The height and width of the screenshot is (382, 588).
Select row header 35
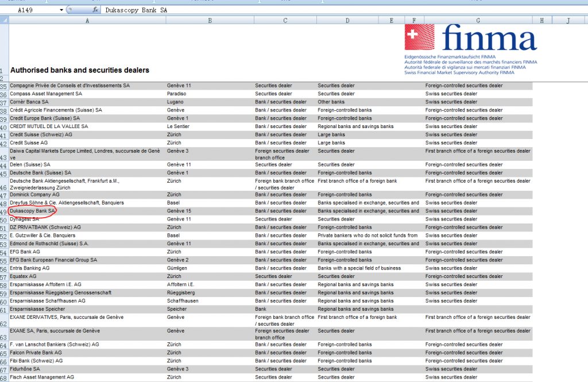click(4, 86)
